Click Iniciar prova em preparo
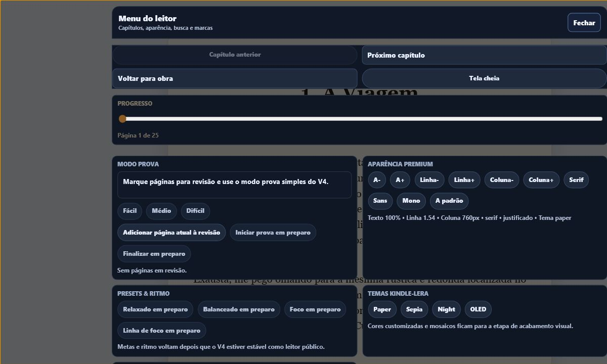Viewport: 607px width, 364px height. pyautogui.click(x=273, y=233)
